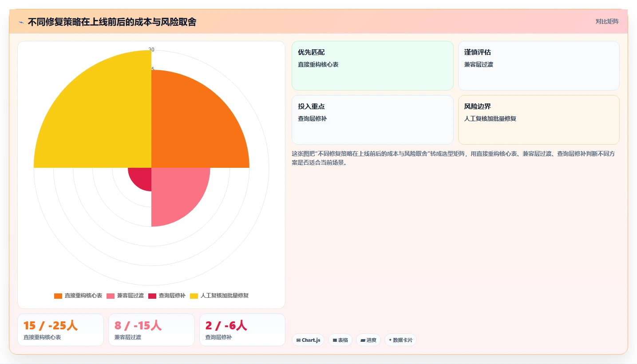637x364 pixels.
Task: Click the header title 不同修复策略在上线前后的成本与风险取舍
Action: pos(112,22)
